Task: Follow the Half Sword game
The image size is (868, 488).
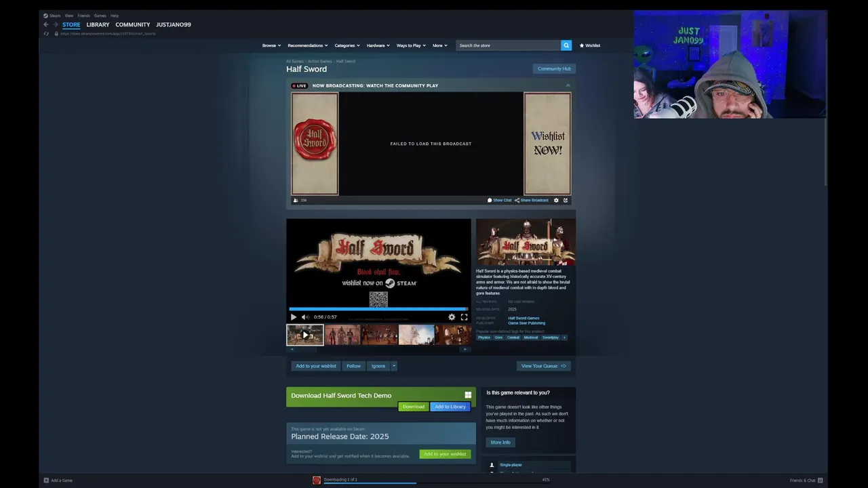Action: tap(354, 366)
